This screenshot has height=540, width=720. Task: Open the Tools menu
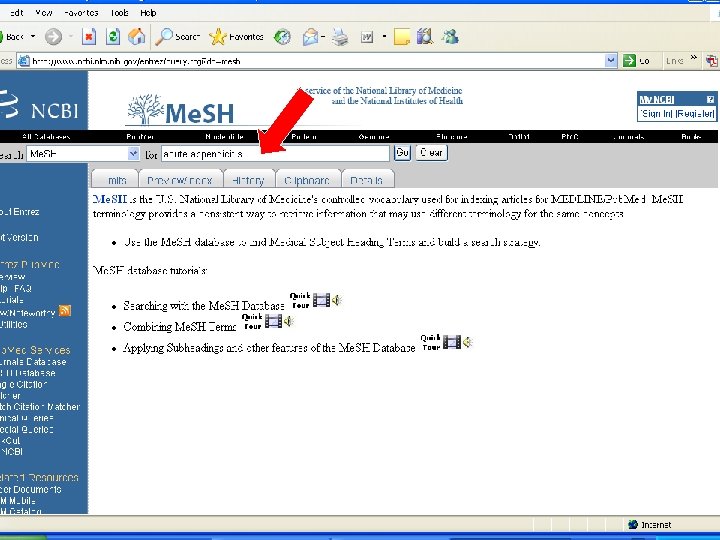pos(119,13)
